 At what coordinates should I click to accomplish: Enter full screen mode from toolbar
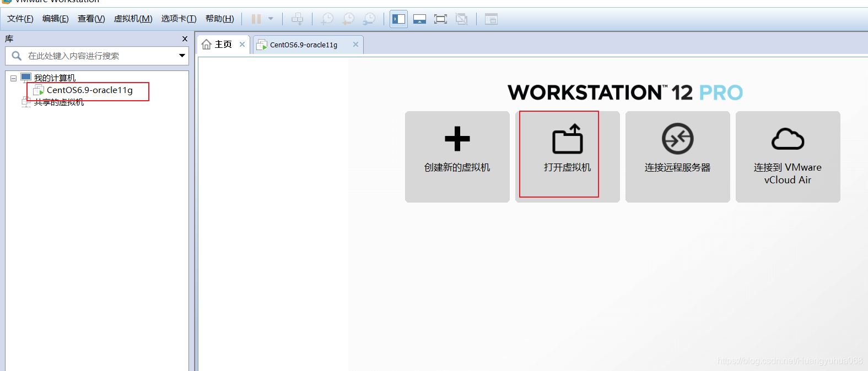click(x=440, y=19)
